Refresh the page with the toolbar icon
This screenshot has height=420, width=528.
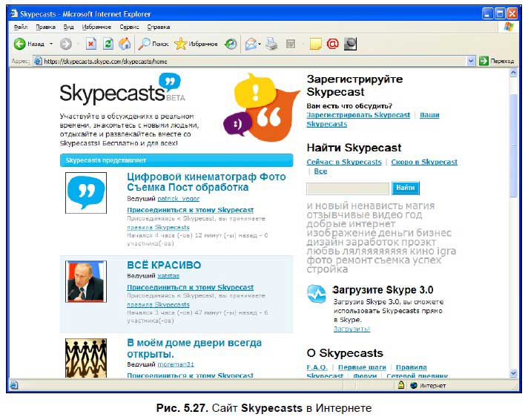click(108, 44)
